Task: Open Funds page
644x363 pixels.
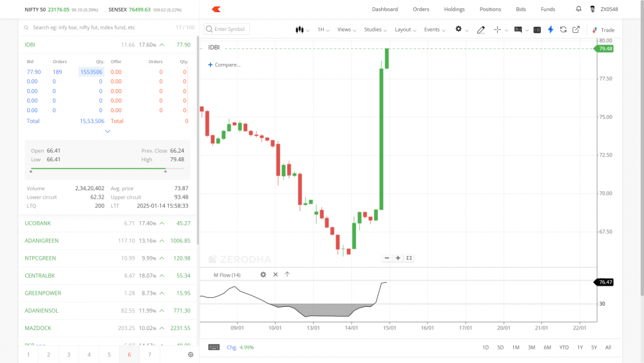Action: 548,9
